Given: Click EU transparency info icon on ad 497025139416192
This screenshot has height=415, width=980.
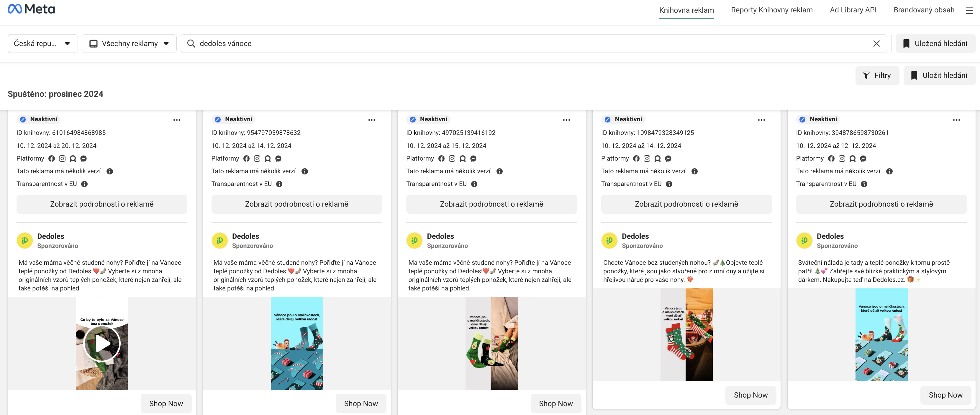Looking at the screenshot, I should 474,184.
